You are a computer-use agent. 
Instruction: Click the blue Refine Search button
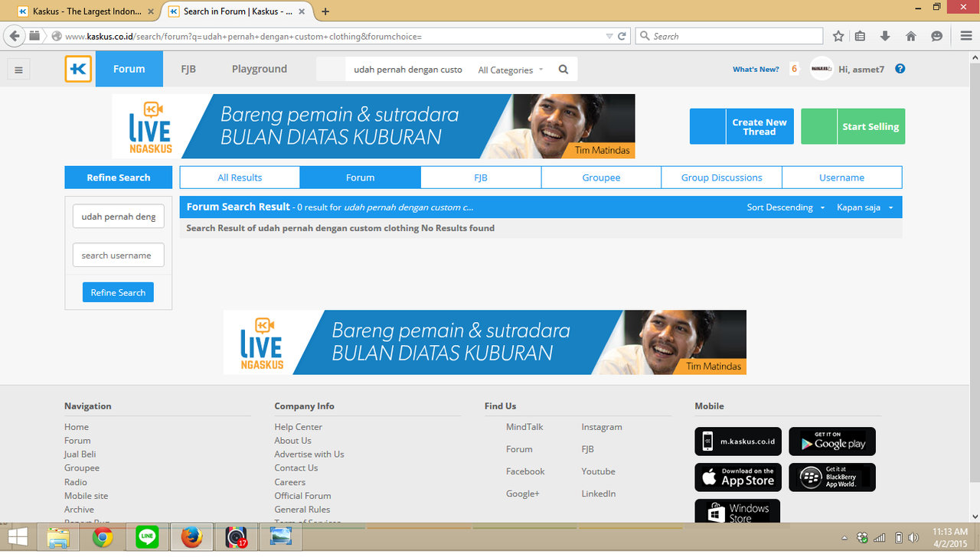(x=118, y=292)
